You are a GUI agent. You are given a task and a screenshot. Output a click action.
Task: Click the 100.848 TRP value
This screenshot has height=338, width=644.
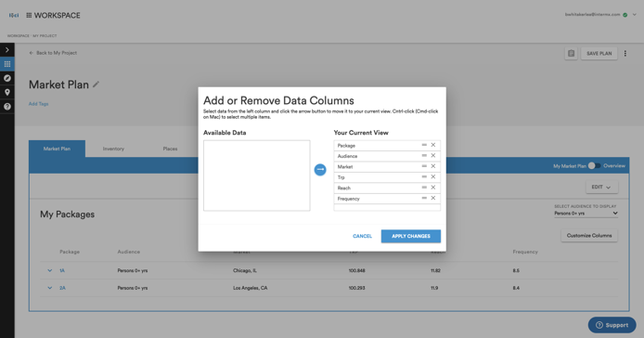356,270
